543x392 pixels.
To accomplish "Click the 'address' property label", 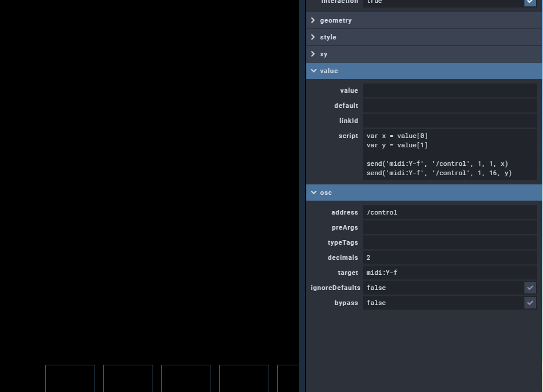I will 345,212.
